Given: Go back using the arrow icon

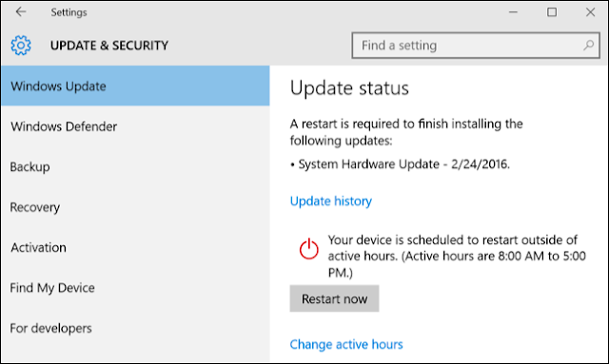Looking at the screenshot, I should coord(21,12).
